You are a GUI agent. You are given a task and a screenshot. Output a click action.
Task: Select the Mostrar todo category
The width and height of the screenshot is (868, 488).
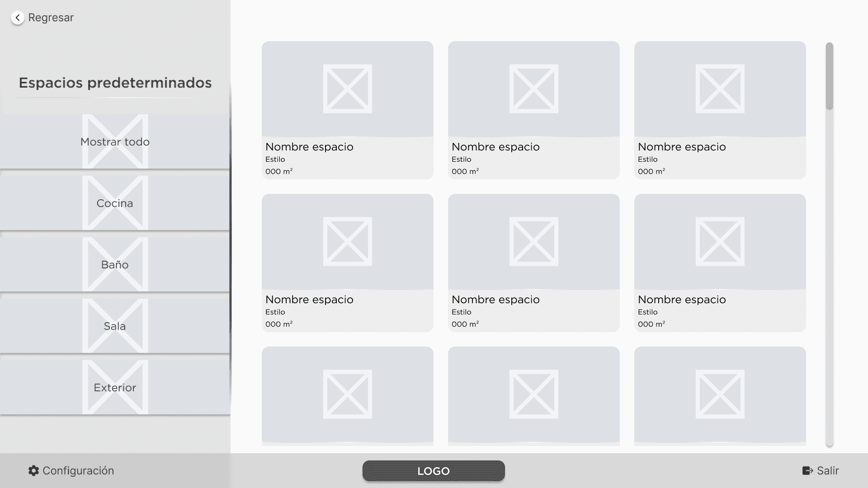(x=115, y=141)
